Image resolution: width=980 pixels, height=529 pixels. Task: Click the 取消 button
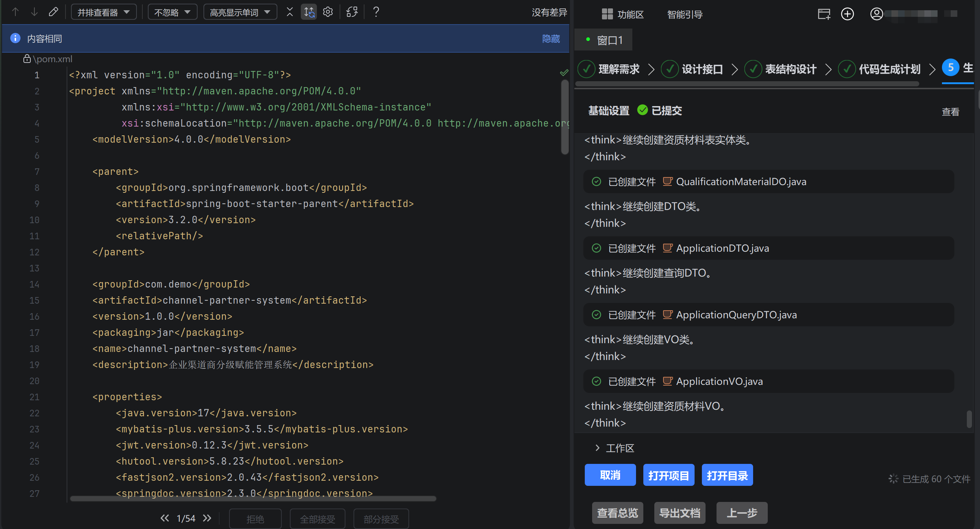610,475
